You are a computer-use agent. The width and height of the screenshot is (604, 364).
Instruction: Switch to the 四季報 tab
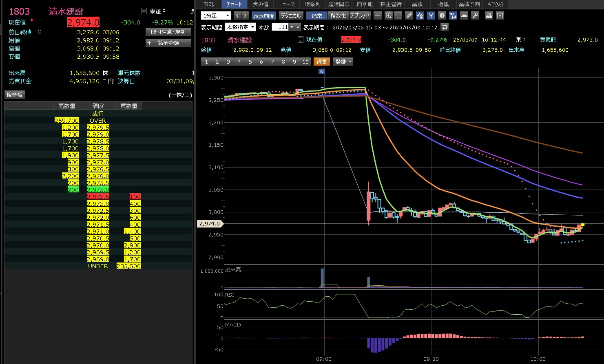[365, 4]
